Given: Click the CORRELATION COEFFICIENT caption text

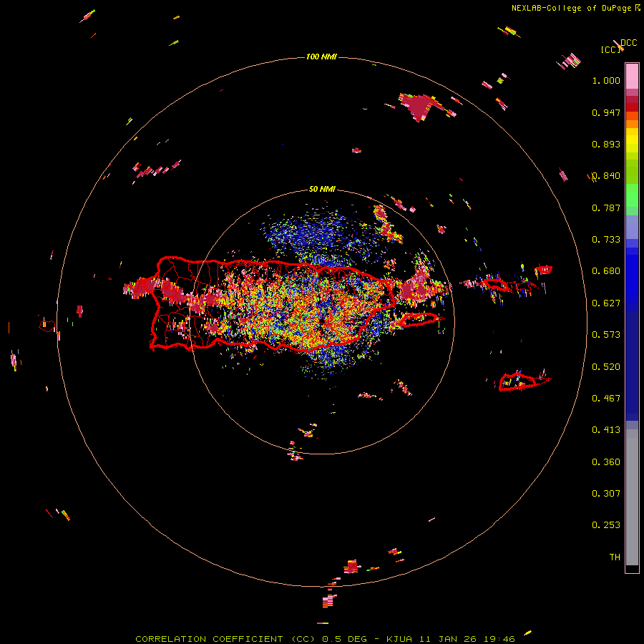Looking at the screenshot, I should 209,639.
